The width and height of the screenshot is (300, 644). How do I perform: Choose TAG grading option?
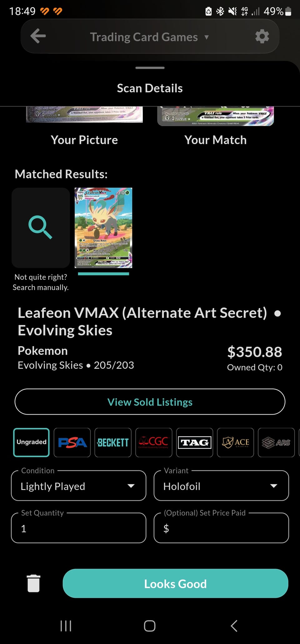[x=195, y=442]
